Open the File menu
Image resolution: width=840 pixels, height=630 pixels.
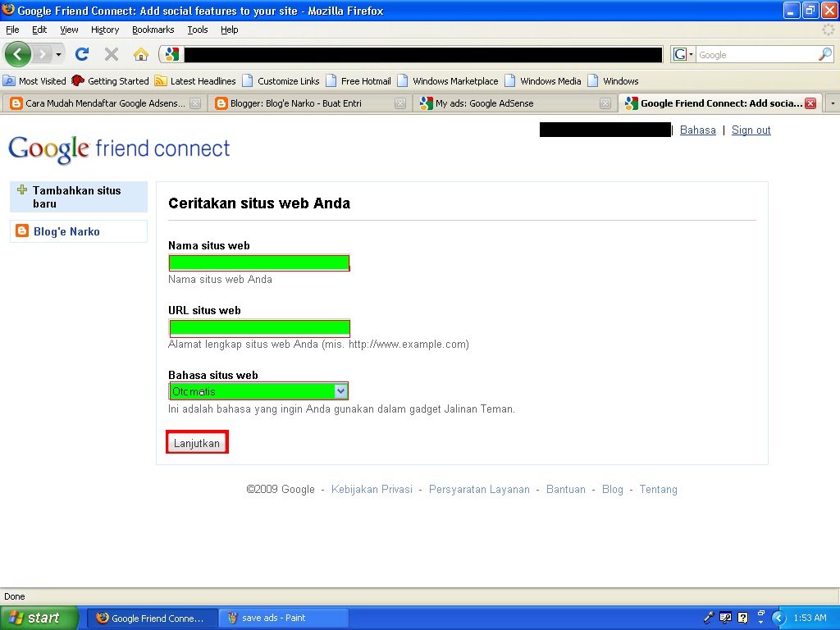[12, 30]
